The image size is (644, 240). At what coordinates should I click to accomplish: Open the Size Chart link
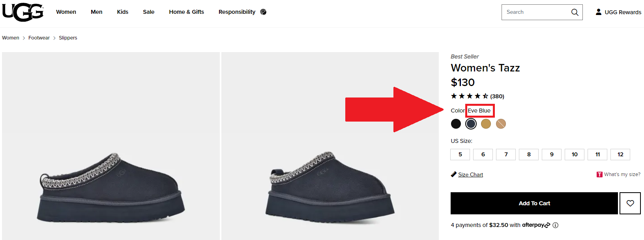tap(470, 174)
